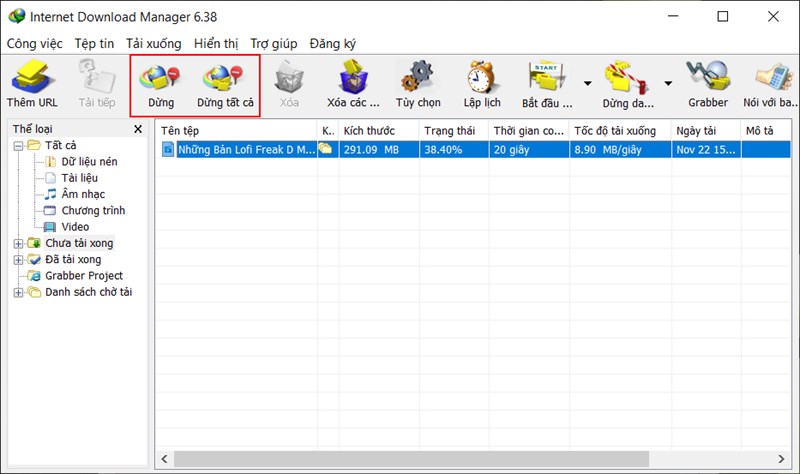Open the Lập lịch scheduler clock icon
The image size is (800, 474).
481,77
